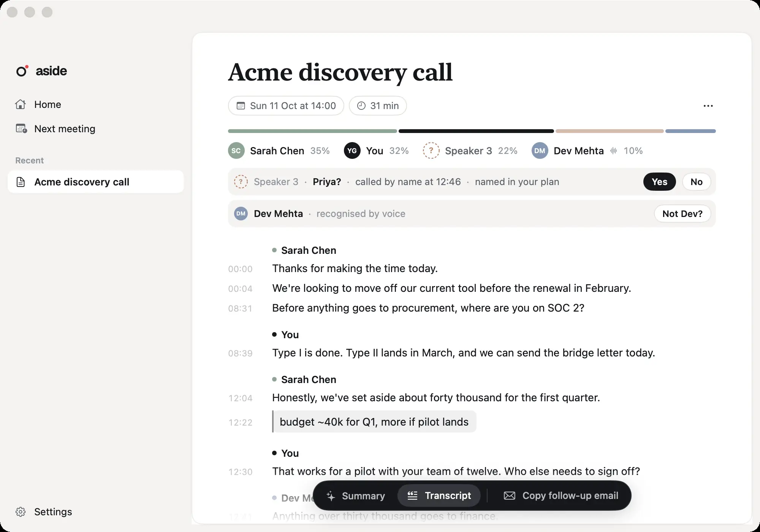Select the Acme discovery call recent item
Viewport: 760px width, 532px height.
pos(96,182)
